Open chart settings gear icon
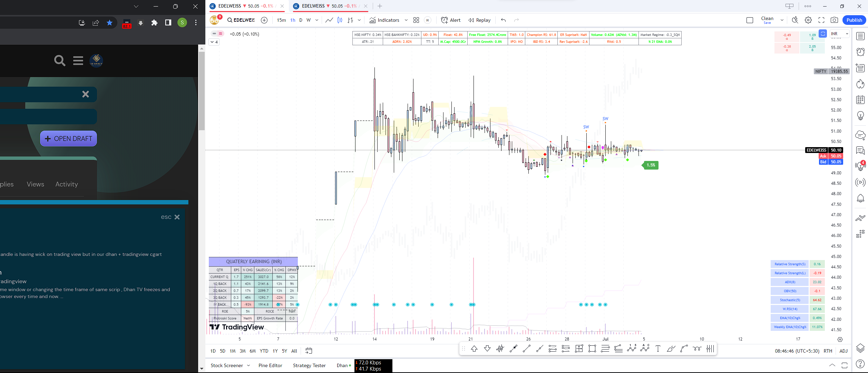This screenshot has height=373, width=868. coord(808,20)
